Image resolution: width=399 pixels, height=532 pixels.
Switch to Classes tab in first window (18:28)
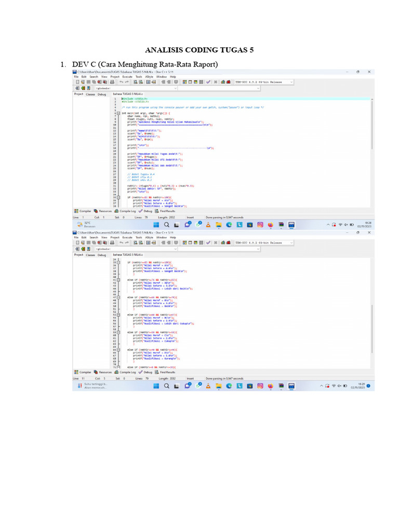[x=90, y=95]
